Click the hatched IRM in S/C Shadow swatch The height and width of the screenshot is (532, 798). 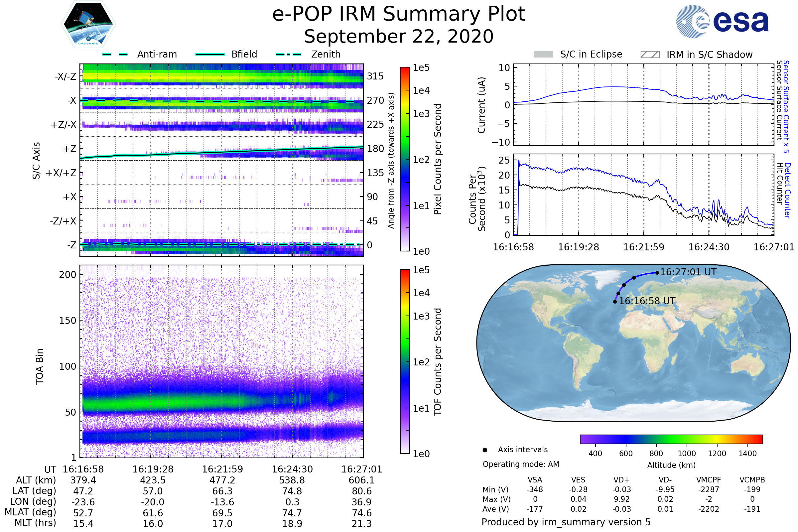tap(650, 55)
